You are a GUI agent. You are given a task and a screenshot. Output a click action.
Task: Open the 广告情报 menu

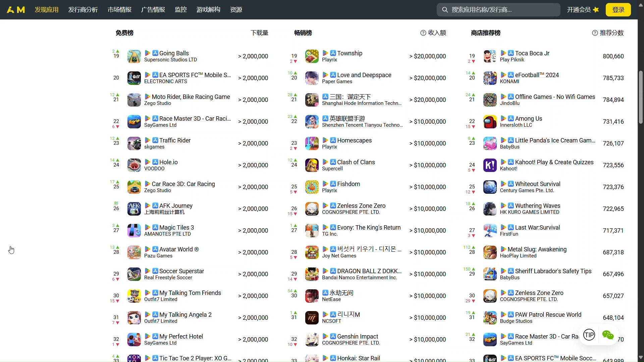pyautogui.click(x=153, y=10)
